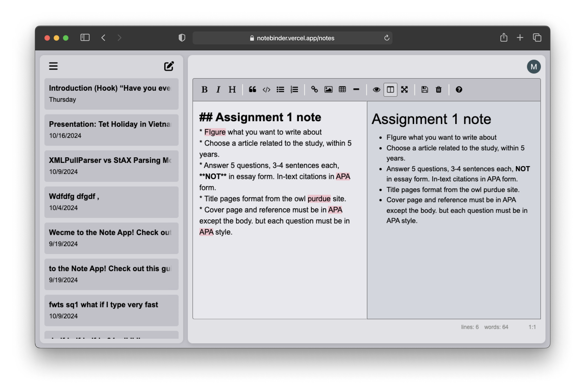Toggle bold formatting in editor toolbar
The image size is (585, 392).
point(204,90)
